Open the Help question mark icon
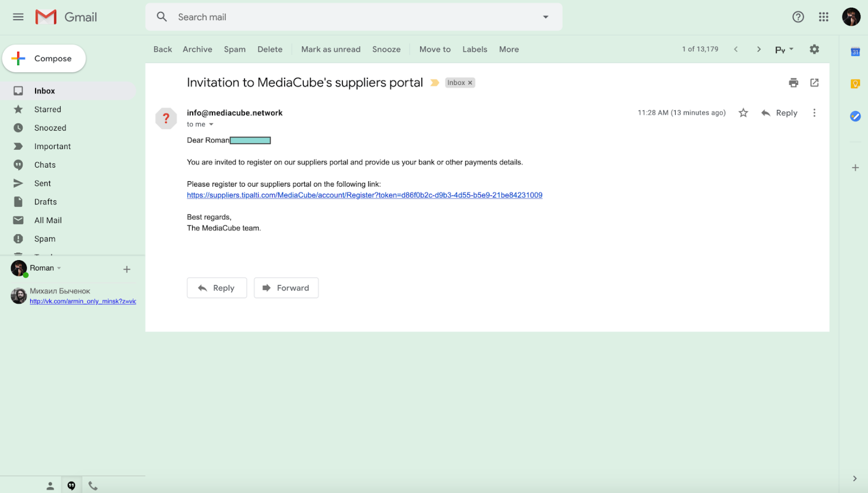The height and width of the screenshot is (493, 868). tap(798, 17)
